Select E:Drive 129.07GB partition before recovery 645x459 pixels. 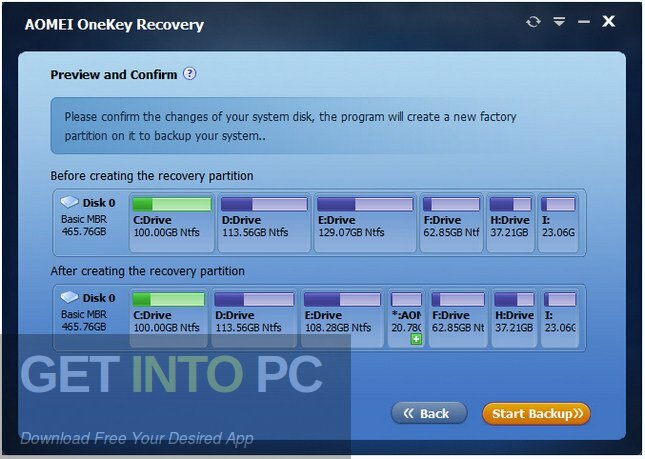point(365,223)
